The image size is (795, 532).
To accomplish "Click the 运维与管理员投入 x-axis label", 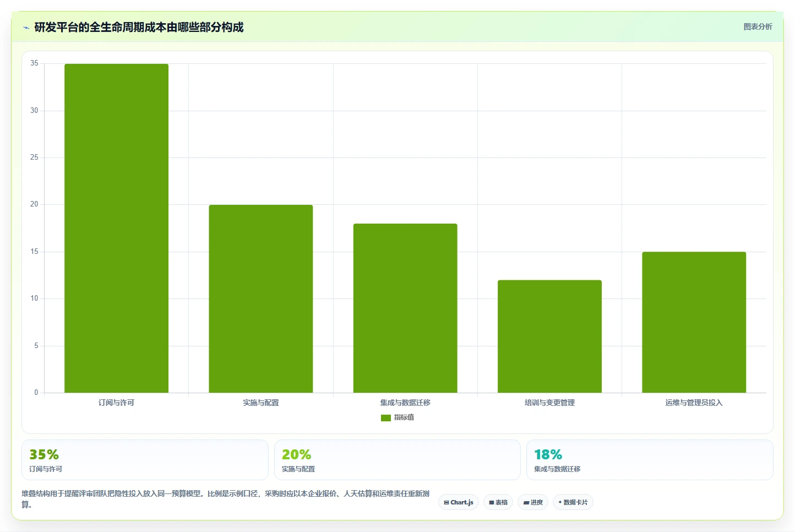I will (694, 403).
